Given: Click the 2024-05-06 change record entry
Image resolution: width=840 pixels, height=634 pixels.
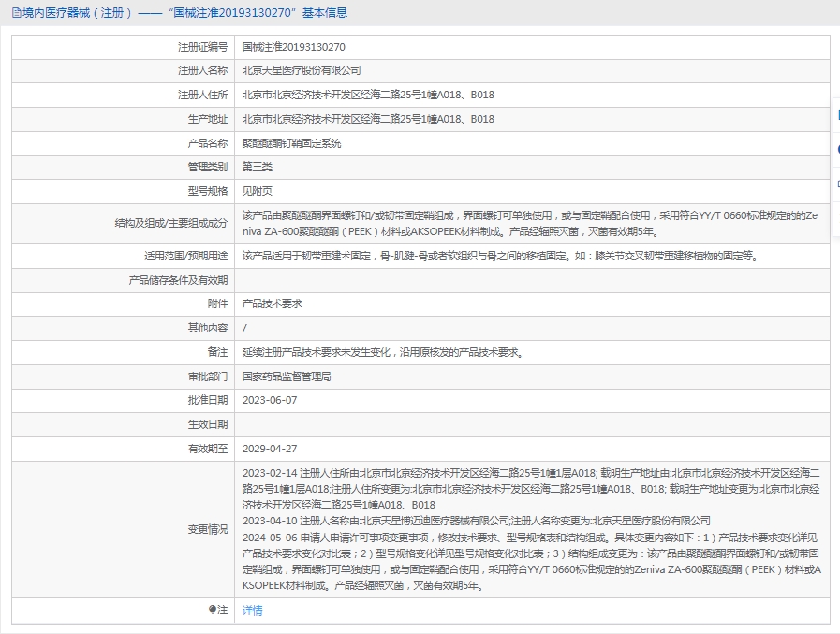Looking at the screenshot, I should (531, 561).
